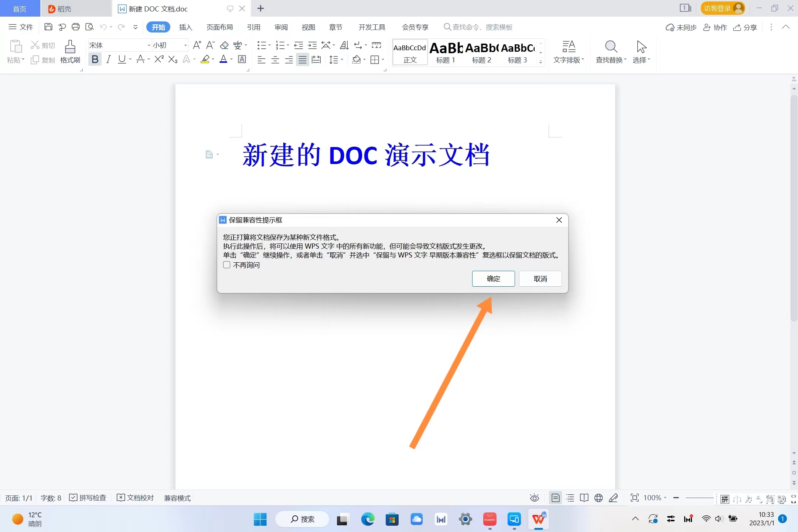Viewport: 798px width, 532px height.
Task: Expand the font size dropdown
Action: click(x=185, y=45)
